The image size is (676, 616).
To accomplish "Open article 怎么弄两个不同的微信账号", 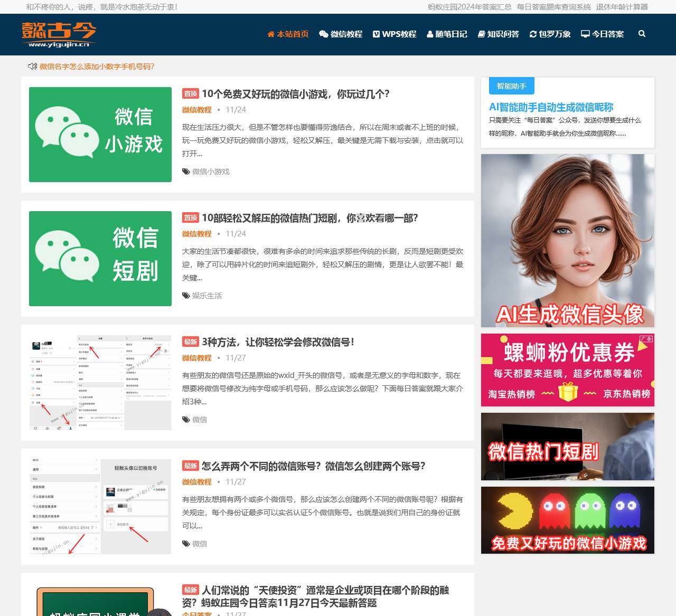I will pos(314,466).
